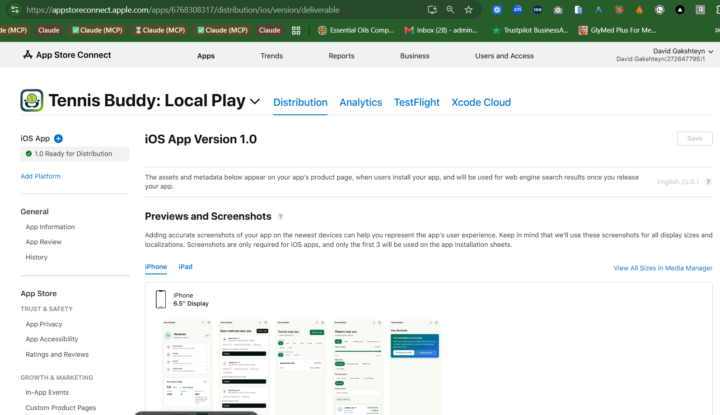Open the Business menu
Viewport: 720px width, 415px height.
pyautogui.click(x=414, y=56)
